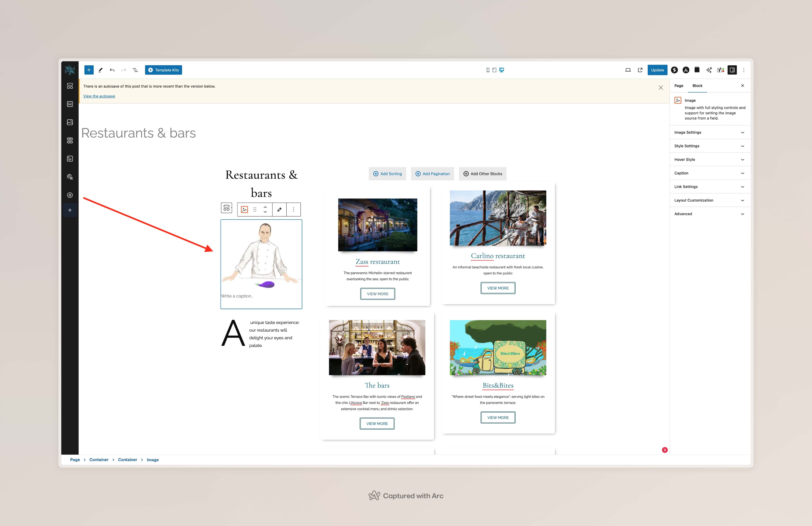Click the plus icon at sidebar bottom

(70, 210)
